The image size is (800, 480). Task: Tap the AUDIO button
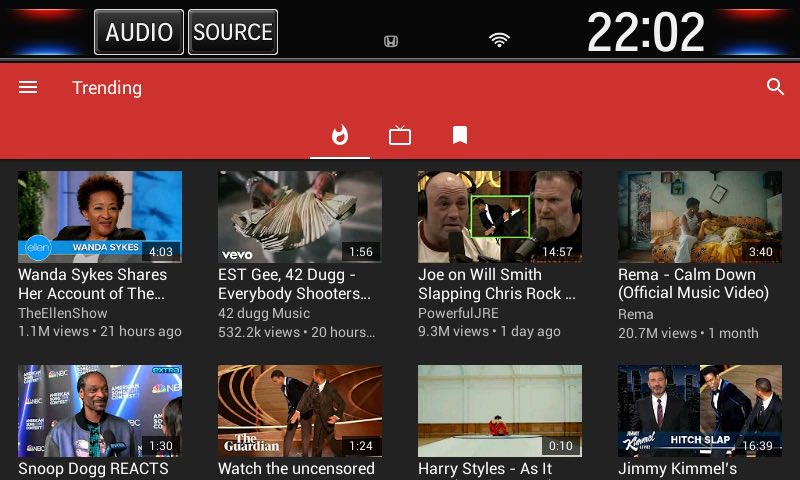point(139,32)
